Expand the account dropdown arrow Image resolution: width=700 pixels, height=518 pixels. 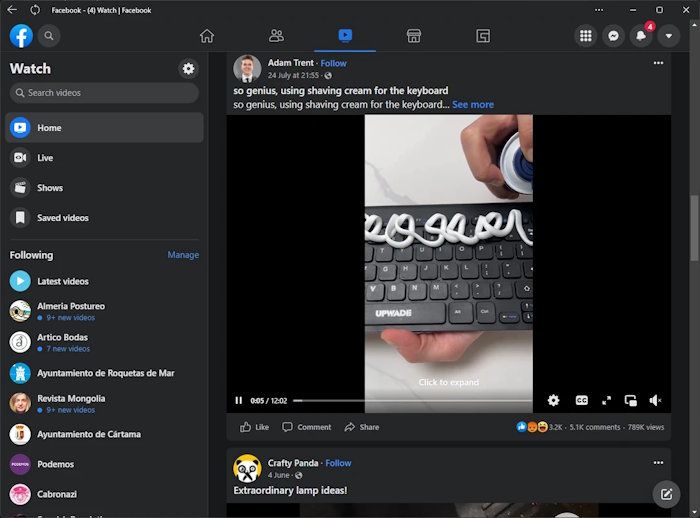point(669,36)
